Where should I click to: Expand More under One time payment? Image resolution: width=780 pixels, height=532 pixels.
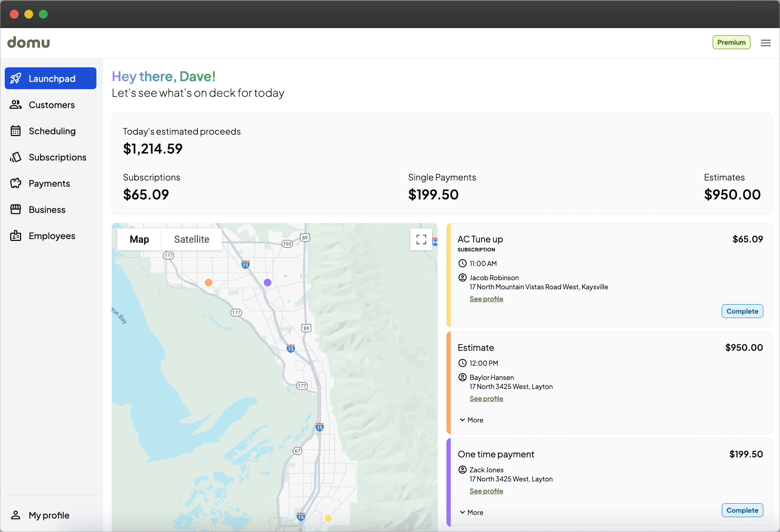click(x=471, y=512)
